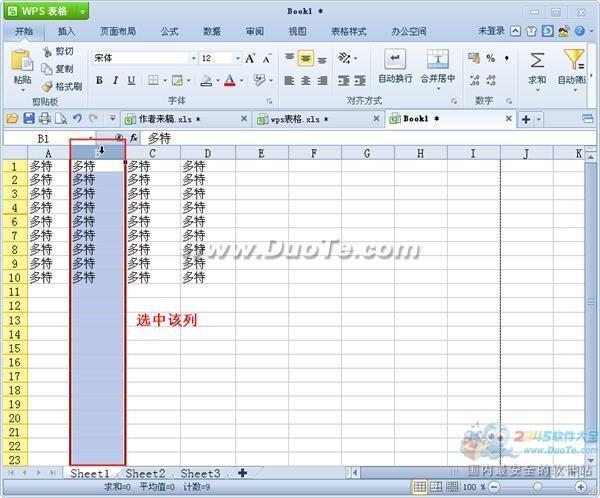The height and width of the screenshot is (498, 600).
Task: Click Wrap Text (自动换行) button
Action: coord(395,66)
